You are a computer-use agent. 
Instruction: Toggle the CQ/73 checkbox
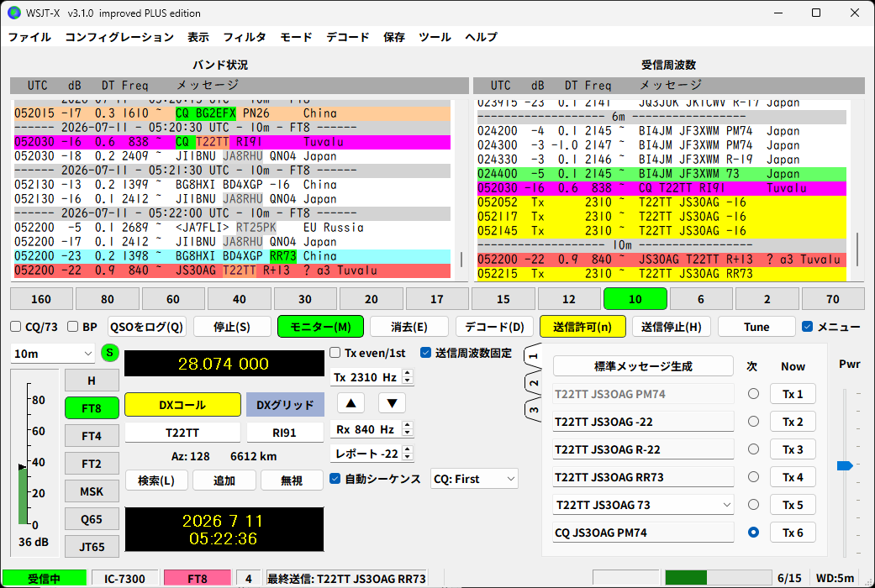tap(16, 327)
